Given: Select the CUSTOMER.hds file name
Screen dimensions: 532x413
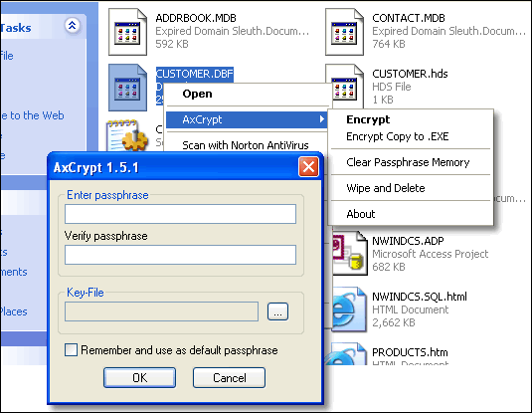Looking at the screenshot, I should pyautogui.click(x=410, y=74).
